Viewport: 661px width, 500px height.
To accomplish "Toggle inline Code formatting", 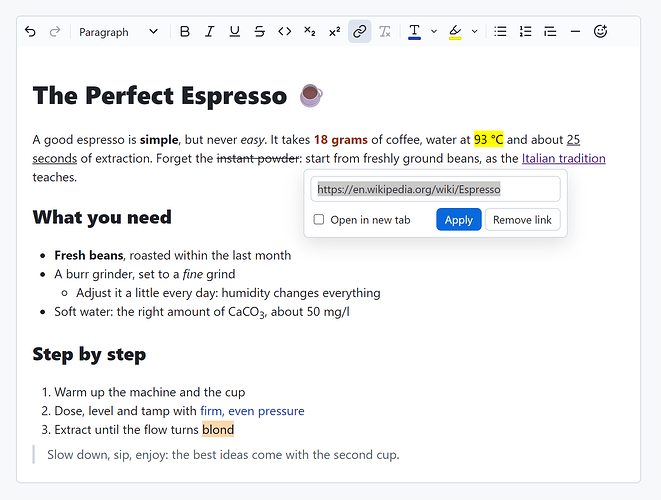I will point(285,32).
